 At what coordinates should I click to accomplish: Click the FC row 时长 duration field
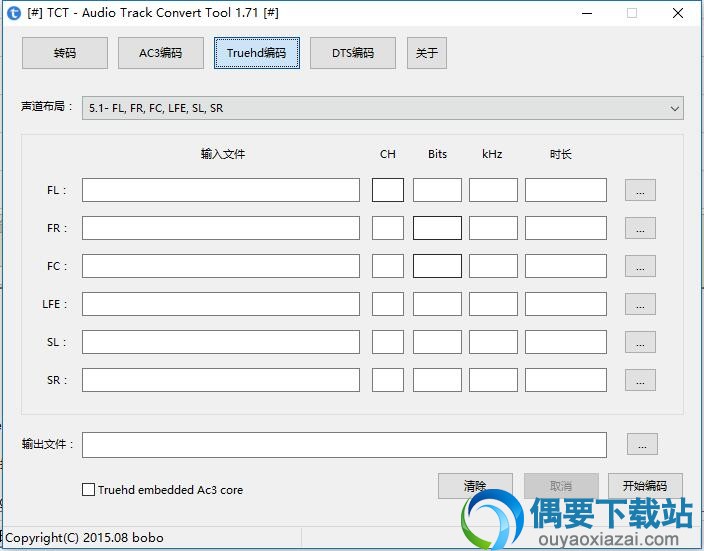pyautogui.click(x=566, y=266)
